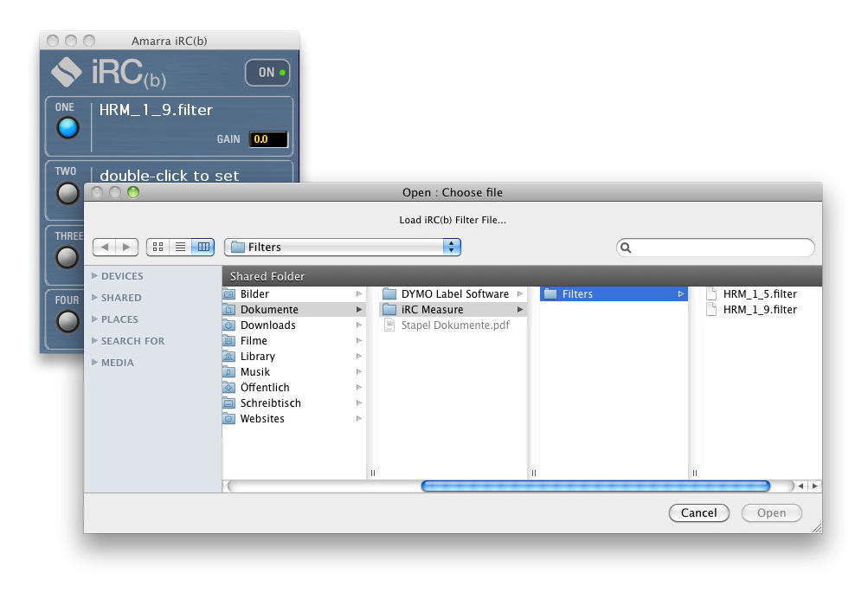Click the green zoom button of dialog
This screenshot has height=599, width=868.
(x=133, y=192)
